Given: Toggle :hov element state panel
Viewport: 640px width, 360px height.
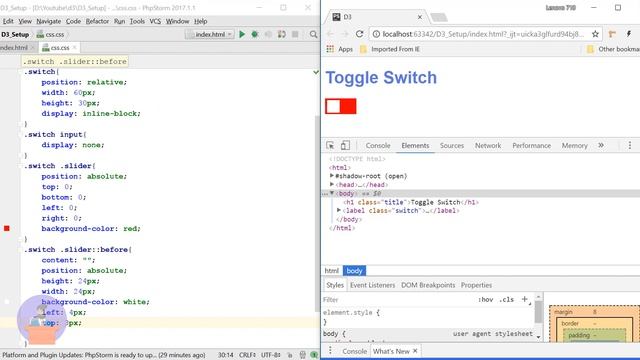Looking at the screenshot, I should (x=485, y=300).
